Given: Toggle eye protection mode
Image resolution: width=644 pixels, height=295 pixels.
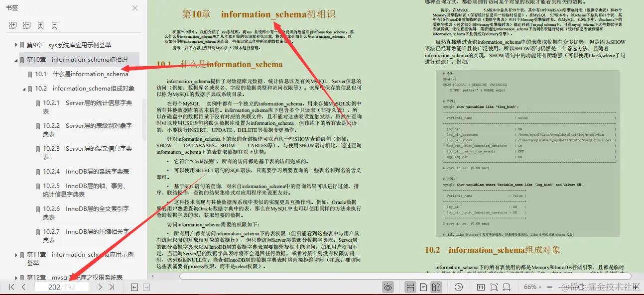Looking at the screenshot, I should coord(388,287).
